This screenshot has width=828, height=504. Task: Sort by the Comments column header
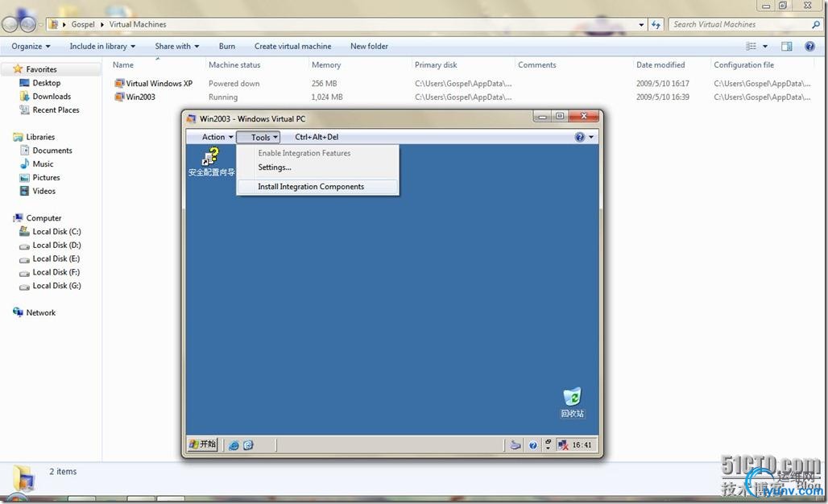(x=537, y=65)
